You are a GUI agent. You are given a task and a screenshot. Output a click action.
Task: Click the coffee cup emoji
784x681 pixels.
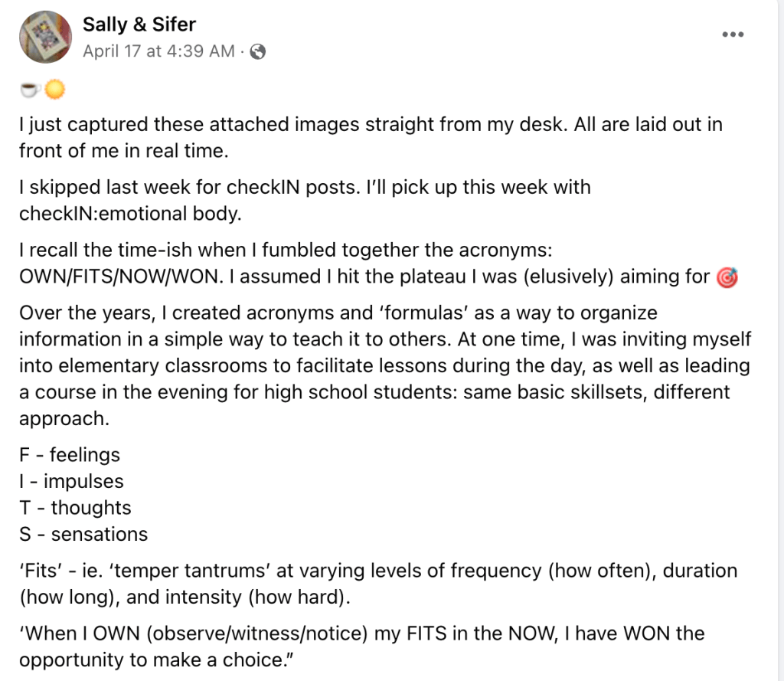30,90
